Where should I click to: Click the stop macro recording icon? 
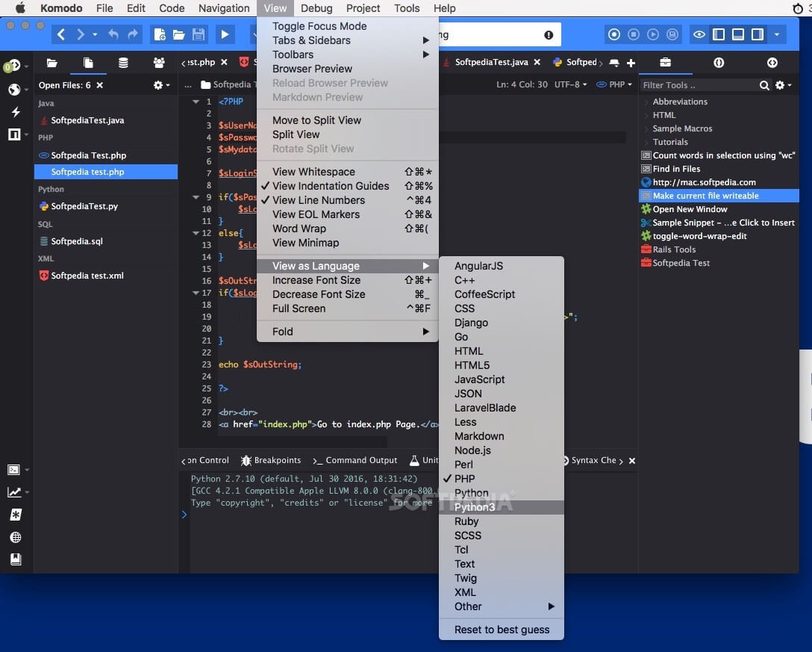(x=634, y=34)
